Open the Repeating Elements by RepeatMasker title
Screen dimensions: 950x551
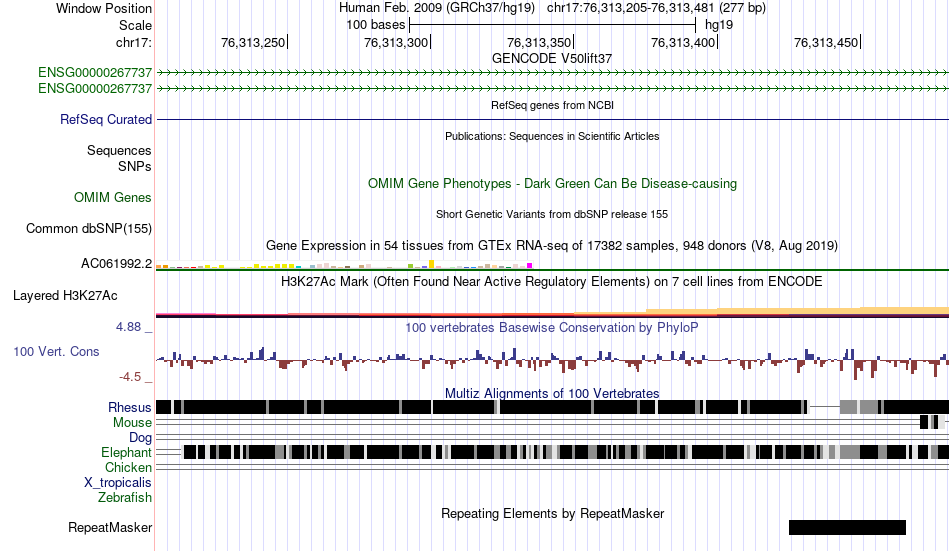point(552,514)
